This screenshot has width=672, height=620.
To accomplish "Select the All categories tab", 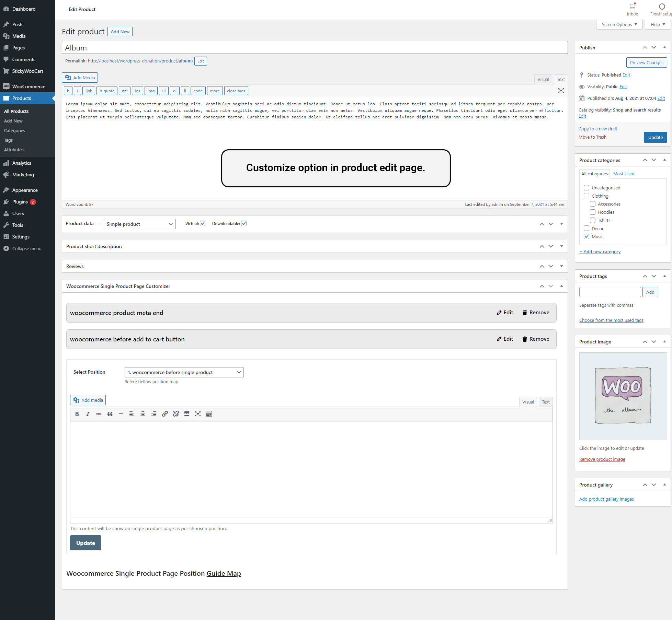I will 594,174.
